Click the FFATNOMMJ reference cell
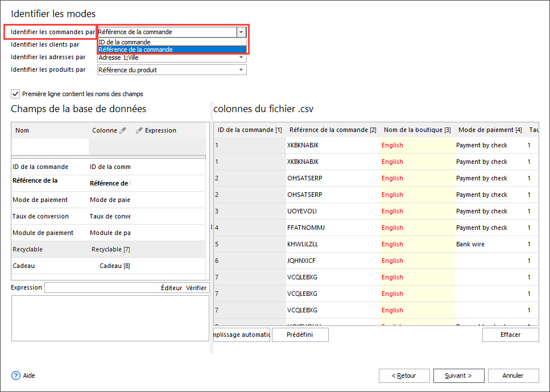The height and width of the screenshot is (392, 550). pyautogui.click(x=333, y=228)
